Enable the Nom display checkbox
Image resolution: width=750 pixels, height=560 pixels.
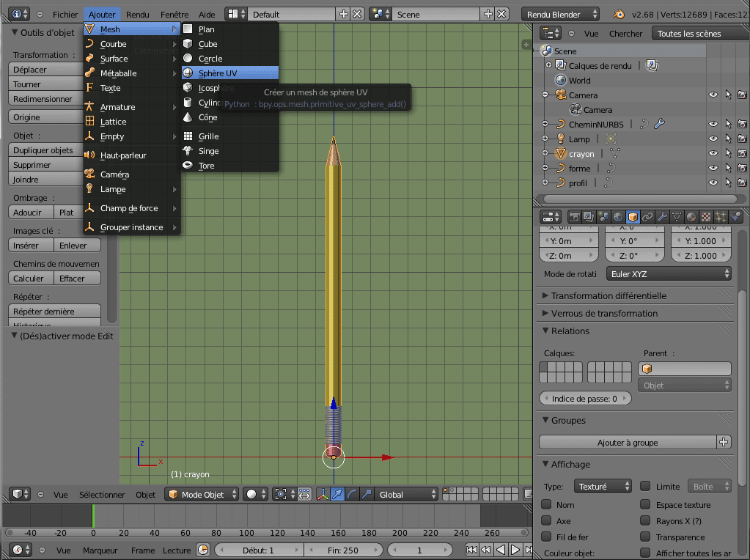[546, 504]
